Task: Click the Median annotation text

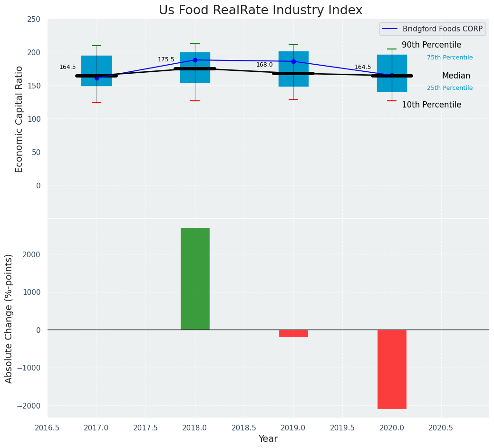Action: click(455, 76)
